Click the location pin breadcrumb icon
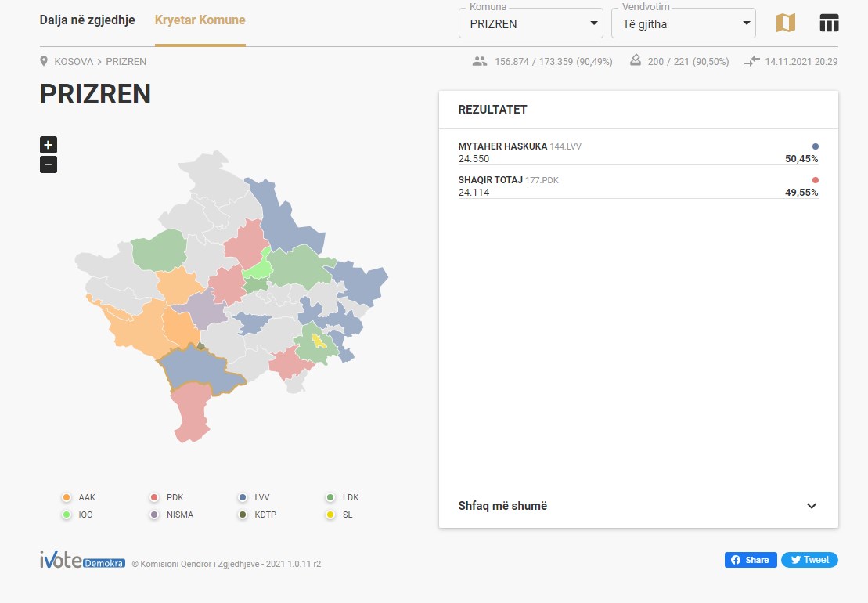 (44, 61)
